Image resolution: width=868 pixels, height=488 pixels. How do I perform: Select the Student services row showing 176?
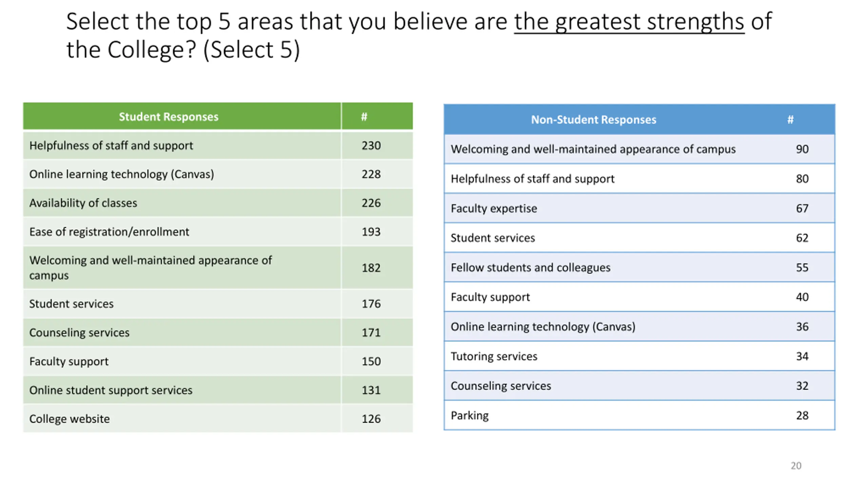point(218,304)
